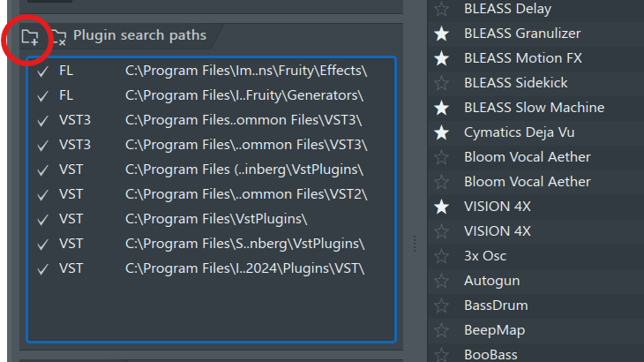This screenshot has width=644, height=362.
Task: Select the BLEASS Slow Machine plugin name
Action: coord(535,107)
